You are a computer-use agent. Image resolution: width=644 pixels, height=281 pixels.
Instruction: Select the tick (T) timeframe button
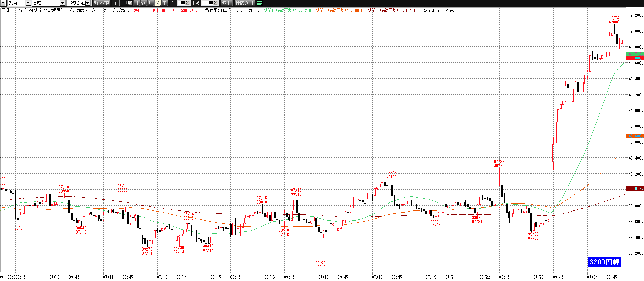[x=164, y=3]
